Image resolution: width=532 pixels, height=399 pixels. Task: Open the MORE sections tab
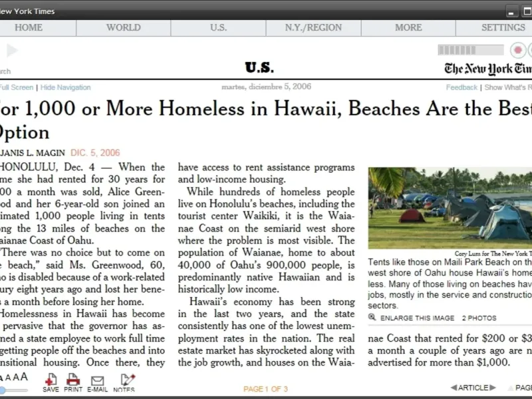coord(408,27)
